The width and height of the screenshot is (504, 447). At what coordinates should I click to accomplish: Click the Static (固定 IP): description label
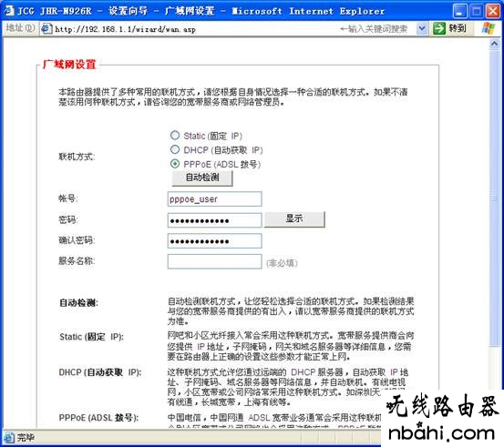[x=92, y=337]
